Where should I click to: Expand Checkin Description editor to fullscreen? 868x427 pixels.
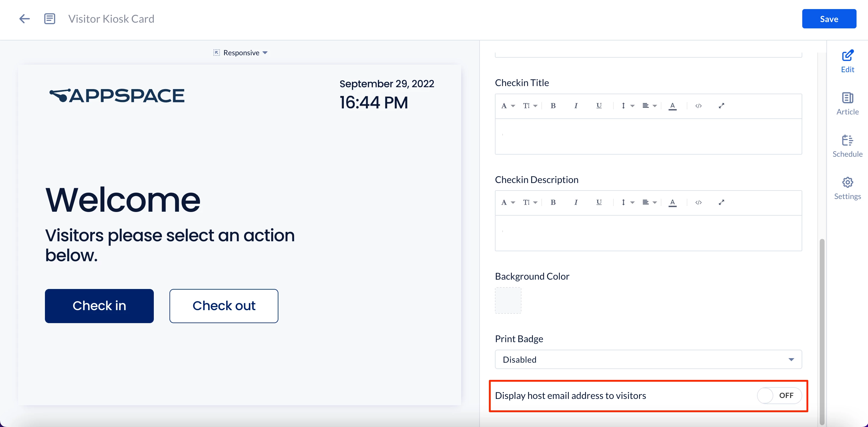721,202
